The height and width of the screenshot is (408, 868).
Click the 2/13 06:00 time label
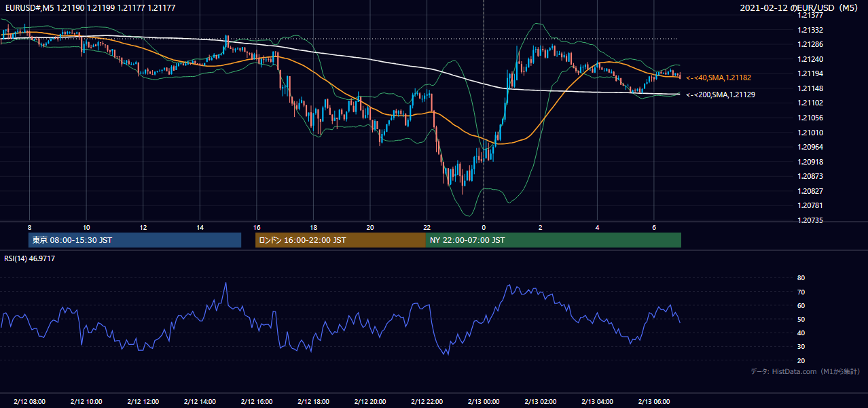(653, 402)
